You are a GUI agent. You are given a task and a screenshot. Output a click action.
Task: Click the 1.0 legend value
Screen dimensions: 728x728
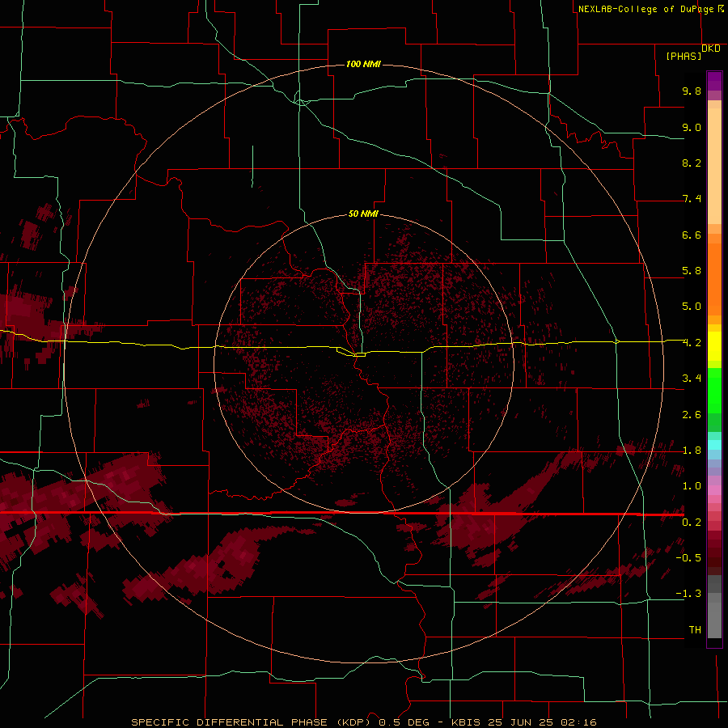coord(692,486)
